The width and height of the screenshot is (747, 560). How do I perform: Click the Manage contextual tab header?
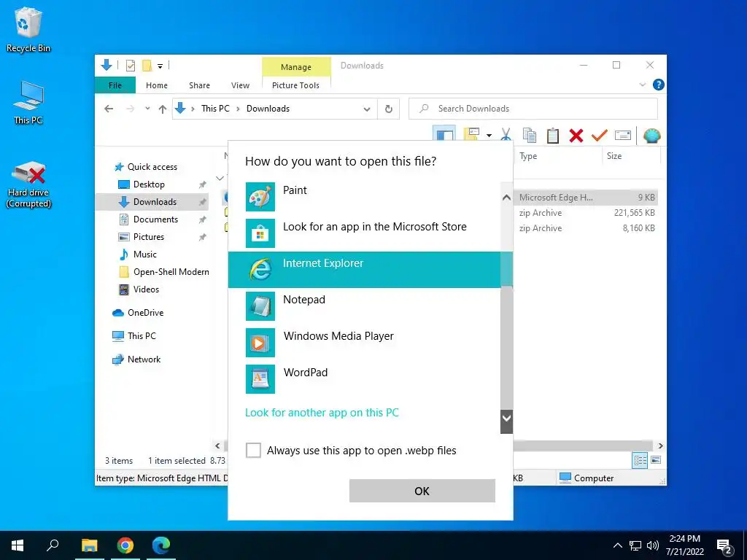point(296,66)
